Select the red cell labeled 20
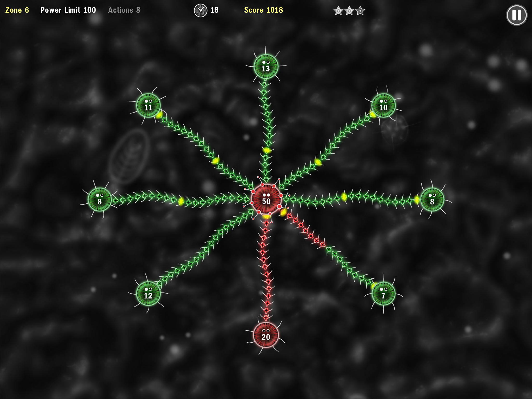 coord(266,335)
